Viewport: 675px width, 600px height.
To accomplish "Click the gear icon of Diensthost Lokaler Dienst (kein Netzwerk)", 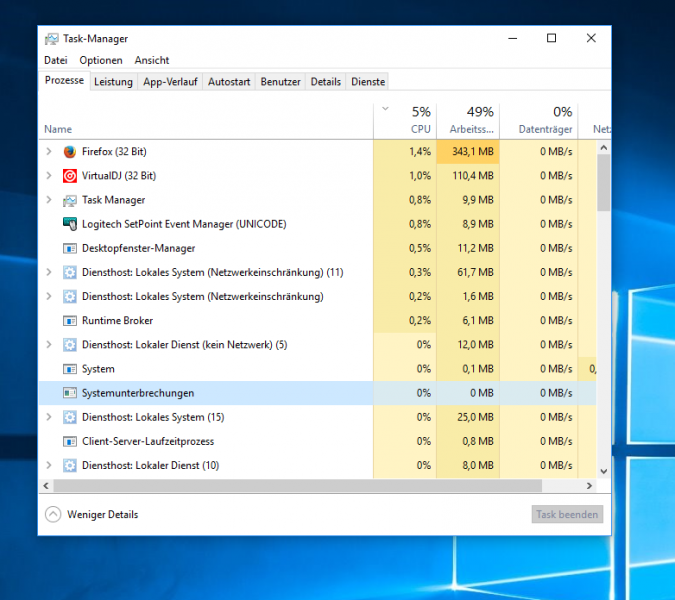I will (70, 345).
